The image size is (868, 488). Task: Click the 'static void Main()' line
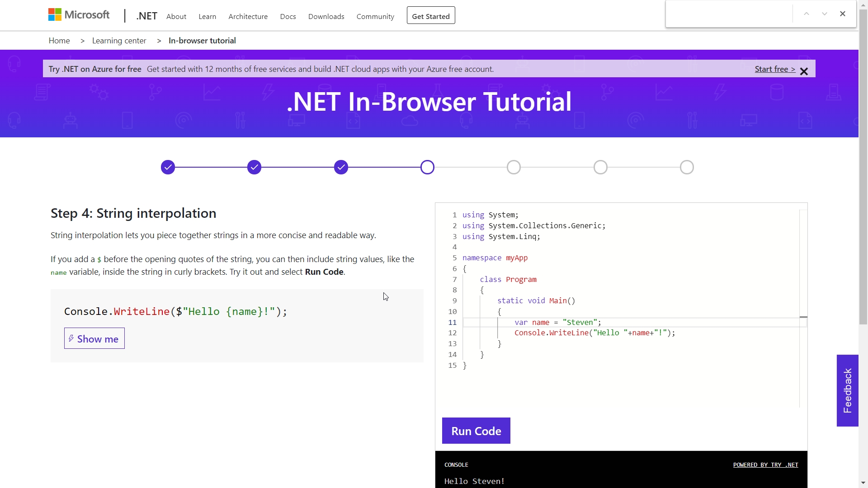(x=537, y=301)
